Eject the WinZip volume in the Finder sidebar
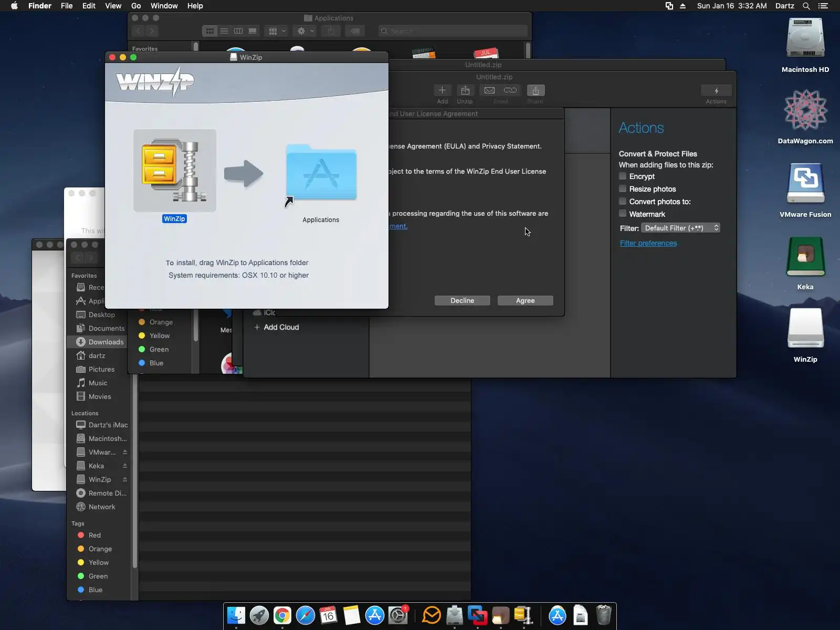840x630 pixels. (x=125, y=479)
